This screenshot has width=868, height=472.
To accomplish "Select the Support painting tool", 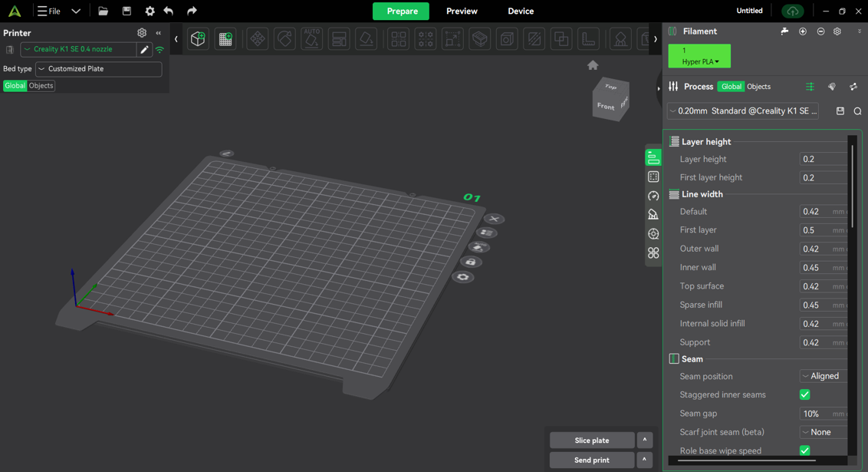I will point(620,38).
